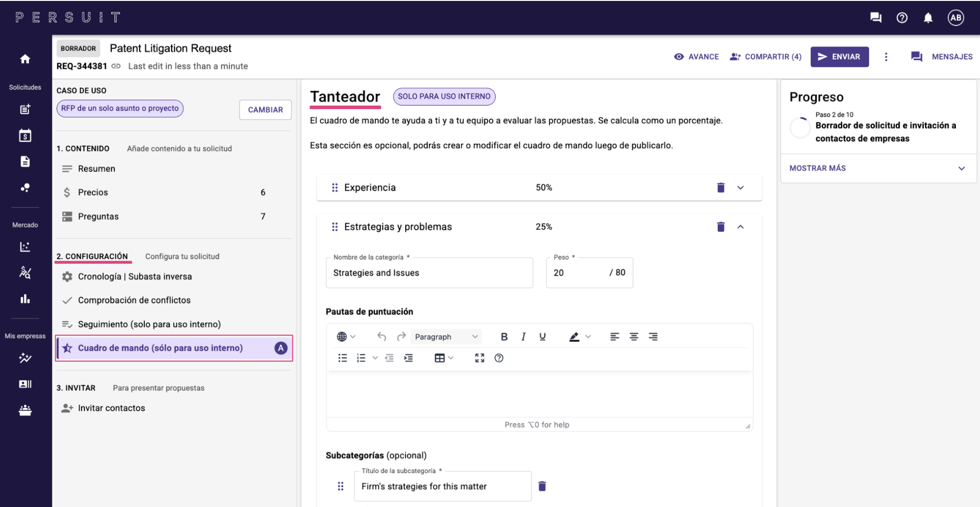Screen dimensions: 980x507
Task: Insert a bullet list
Action: (342, 358)
